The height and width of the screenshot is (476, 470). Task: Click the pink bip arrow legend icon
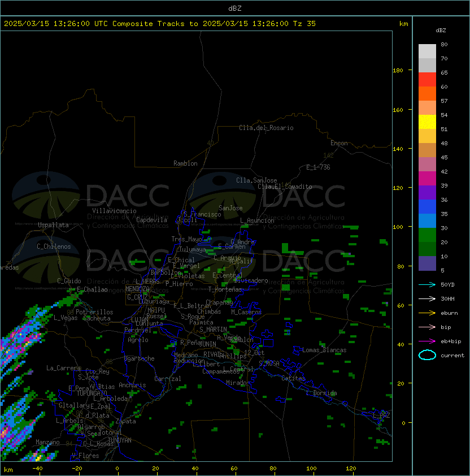tap(427, 327)
